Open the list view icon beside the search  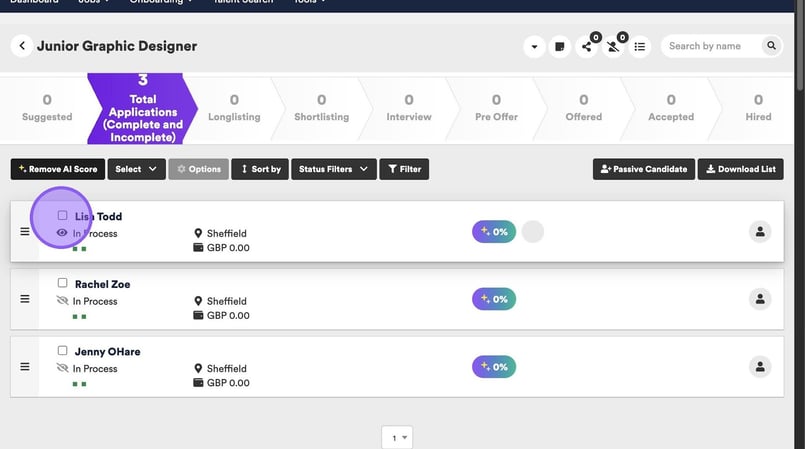[640, 46]
